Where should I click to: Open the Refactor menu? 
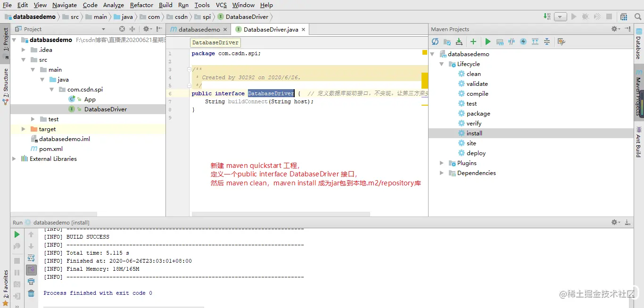[x=141, y=5]
